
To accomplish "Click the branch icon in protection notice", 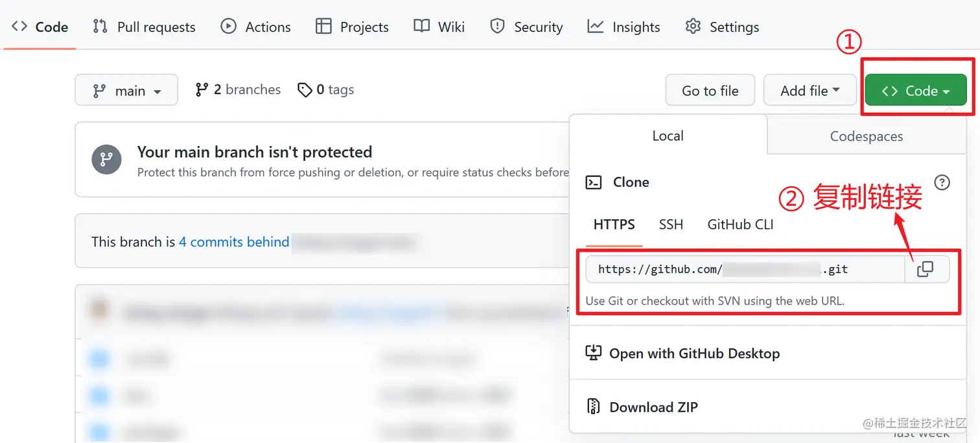I will coord(107,159).
